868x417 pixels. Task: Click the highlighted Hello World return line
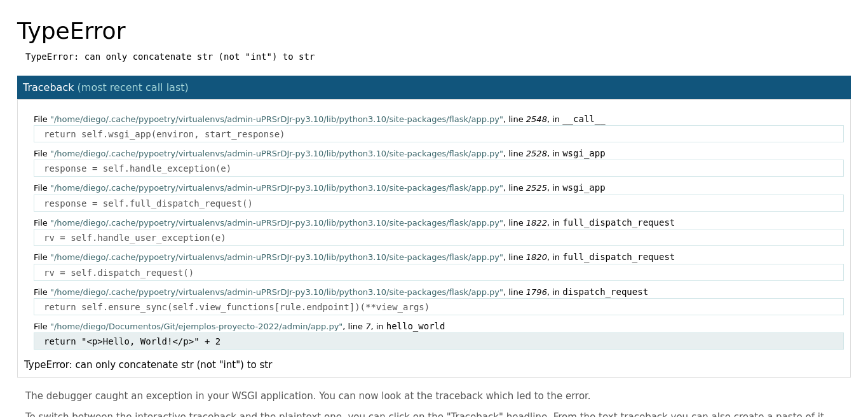coord(132,341)
